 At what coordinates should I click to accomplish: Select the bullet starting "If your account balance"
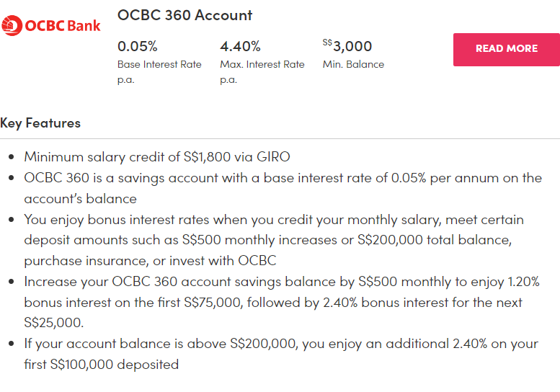(281, 354)
